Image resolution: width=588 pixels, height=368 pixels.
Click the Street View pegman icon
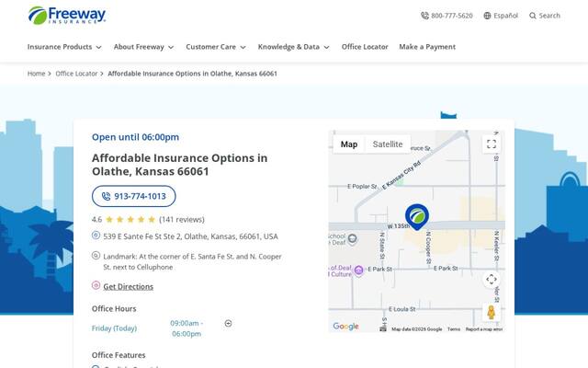[492, 312]
